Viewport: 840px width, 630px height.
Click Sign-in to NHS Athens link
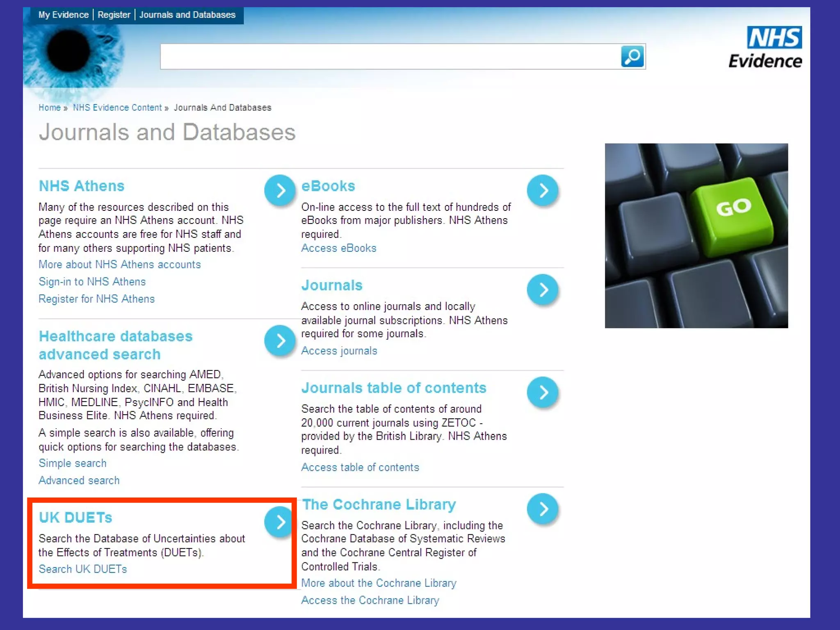92,282
